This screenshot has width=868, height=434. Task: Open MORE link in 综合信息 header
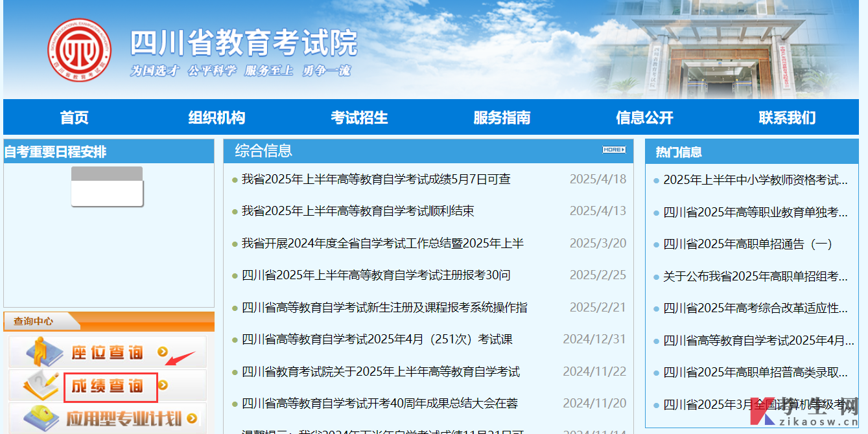pos(614,150)
